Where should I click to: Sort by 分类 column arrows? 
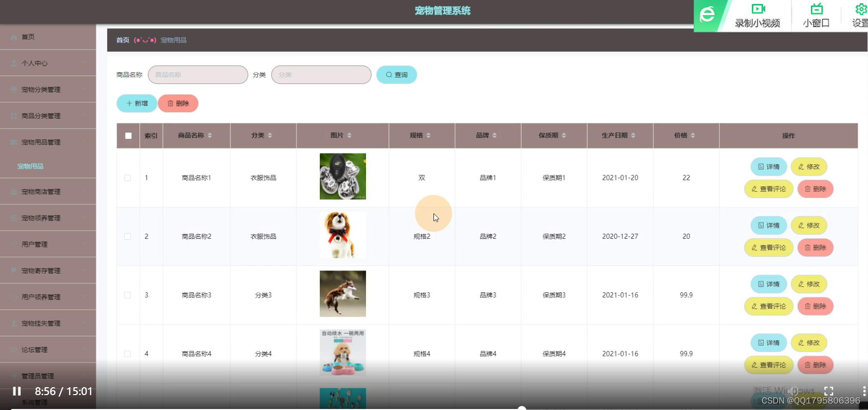click(270, 136)
